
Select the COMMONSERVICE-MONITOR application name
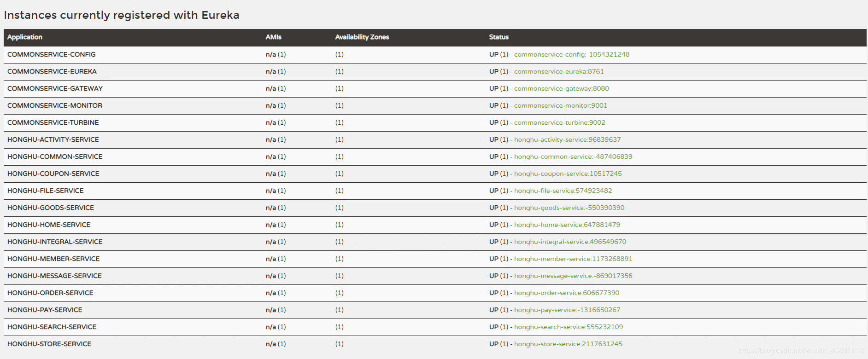point(55,105)
